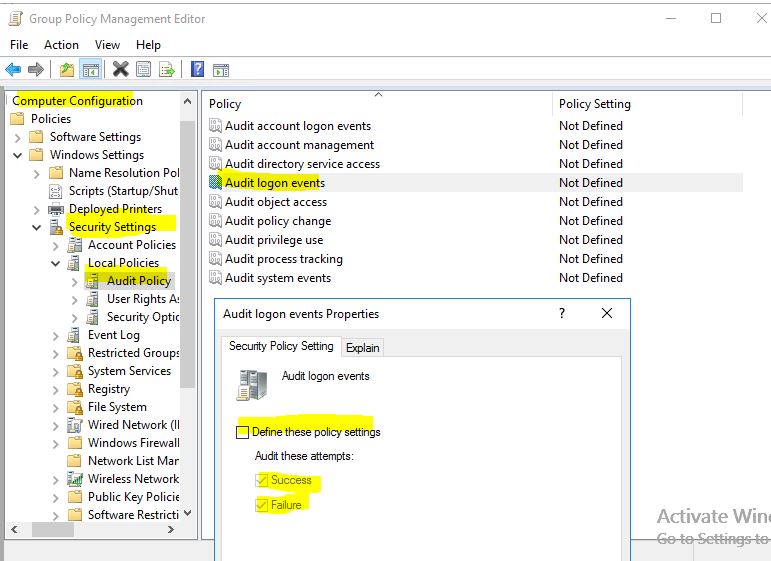Sort by the Policy column header
Screen dimensions: 771x561
point(378,104)
